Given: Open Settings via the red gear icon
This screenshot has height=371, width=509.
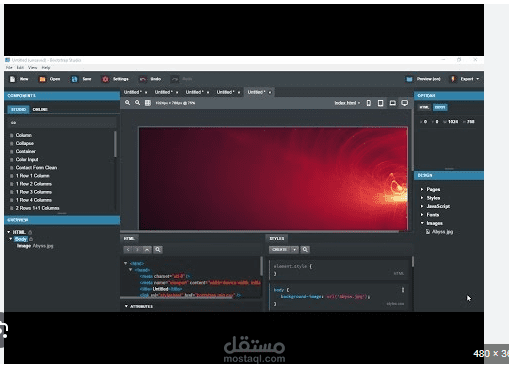Looking at the screenshot, I should (105, 79).
